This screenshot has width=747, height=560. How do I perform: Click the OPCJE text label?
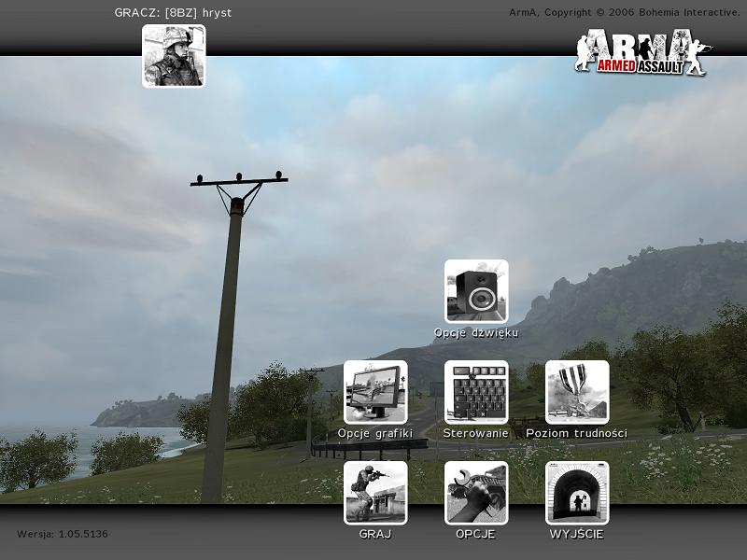[476, 535]
